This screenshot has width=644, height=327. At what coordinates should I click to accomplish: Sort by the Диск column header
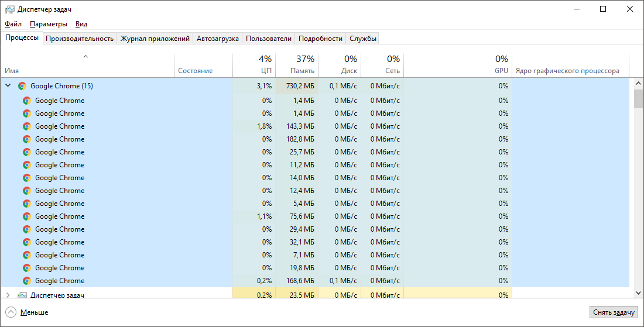tap(339, 66)
